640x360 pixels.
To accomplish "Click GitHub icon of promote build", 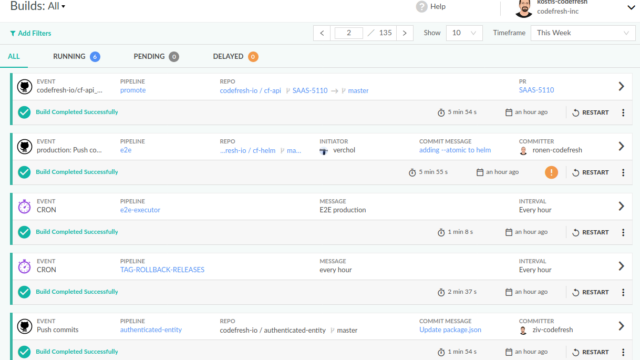I will point(24,87).
